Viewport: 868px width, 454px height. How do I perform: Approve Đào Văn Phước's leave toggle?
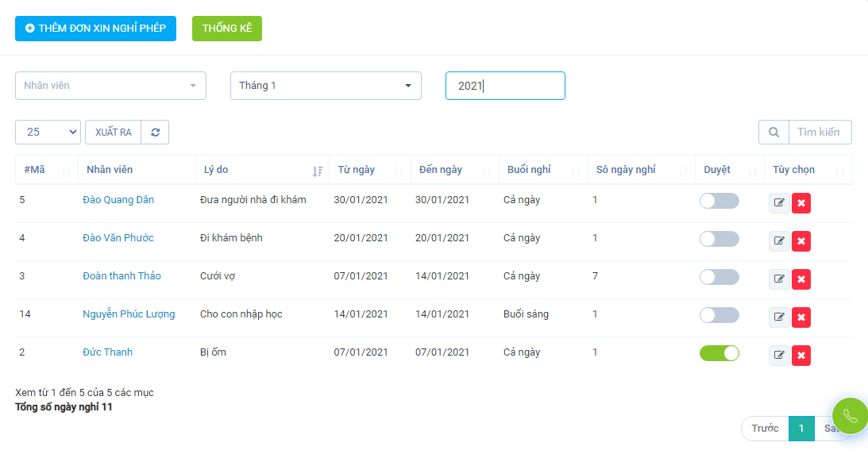point(719,239)
